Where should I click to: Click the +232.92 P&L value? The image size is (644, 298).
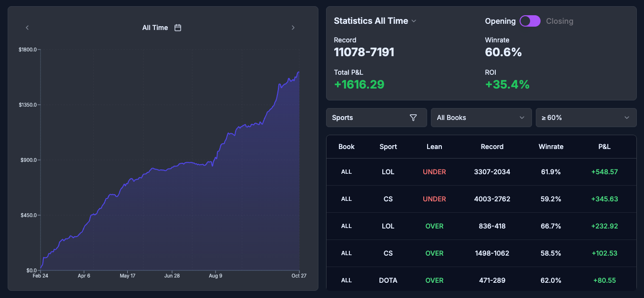tap(604, 226)
